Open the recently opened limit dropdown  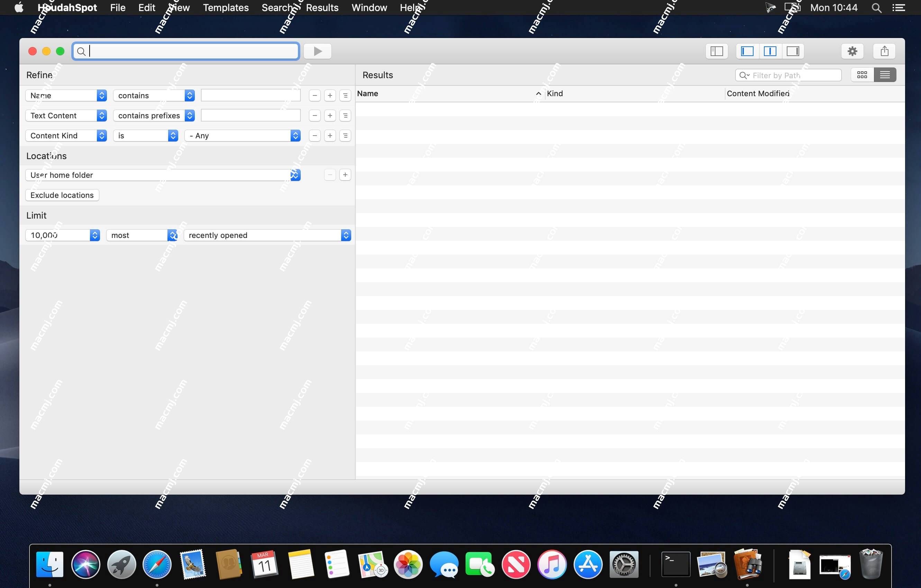(346, 235)
